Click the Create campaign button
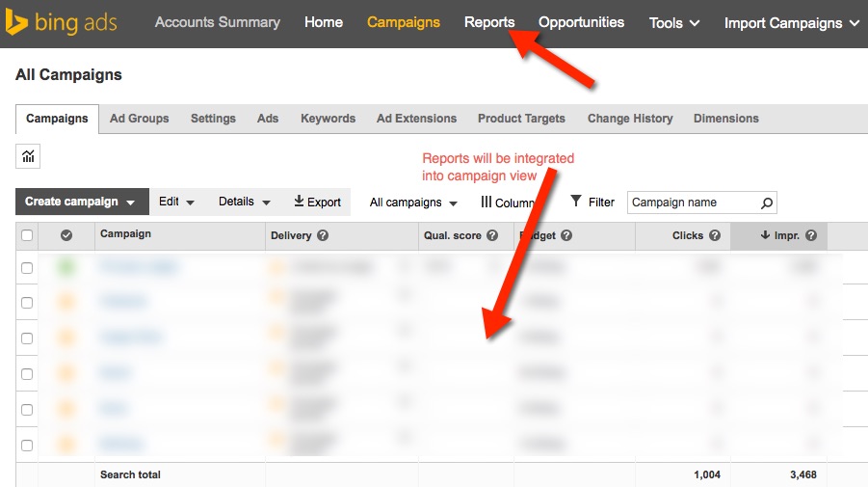Viewport: 868px width, 487px height. (x=81, y=202)
